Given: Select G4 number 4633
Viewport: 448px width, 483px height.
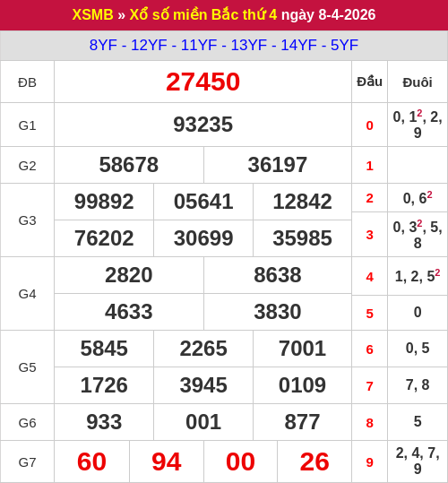Looking at the screenshot, I should pyautogui.click(x=129, y=312).
